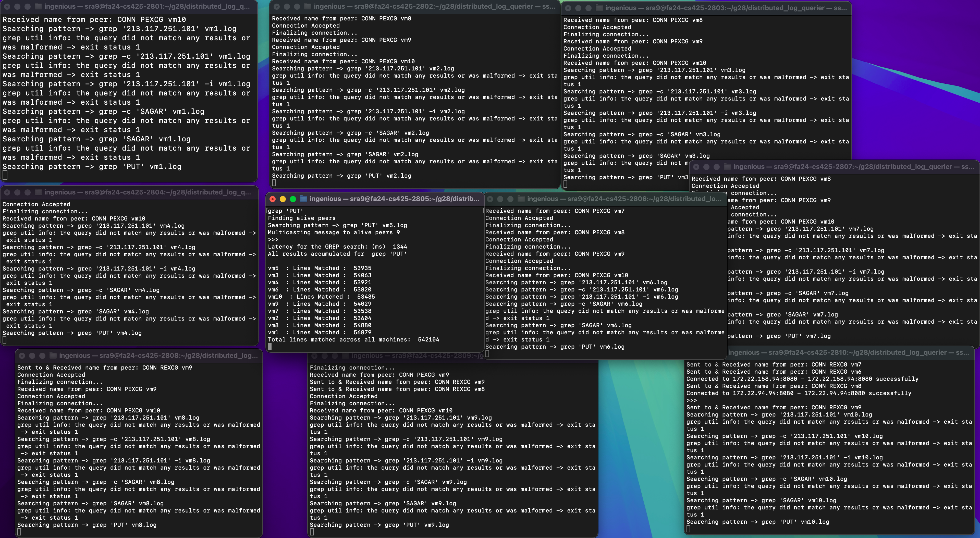The height and width of the screenshot is (538, 980).
Task: Focus the fa24-cs425-2809 terminal by its title
Action: [417, 355]
